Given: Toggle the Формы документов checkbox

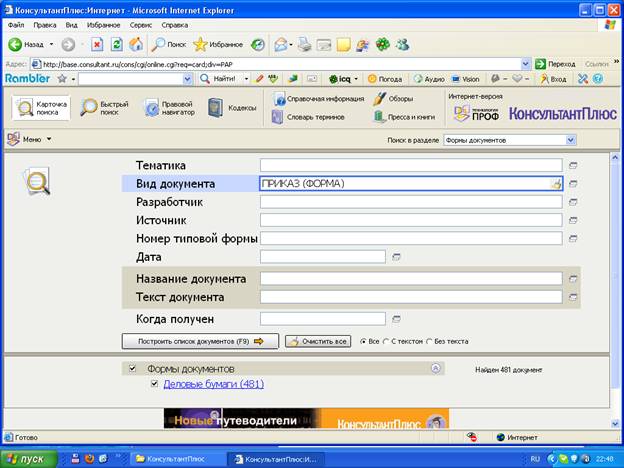Looking at the screenshot, I should click(133, 369).
